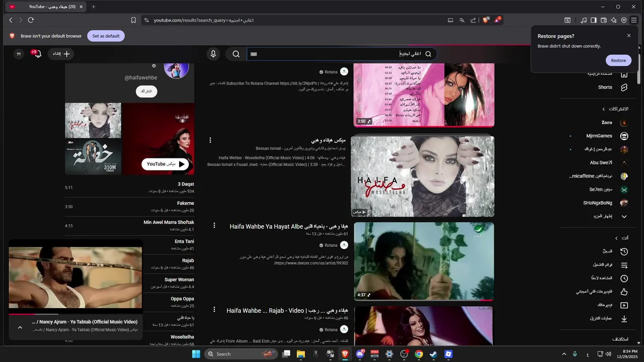
Task: Seek on the miniplayer progress bar
Action: (75, 314)
